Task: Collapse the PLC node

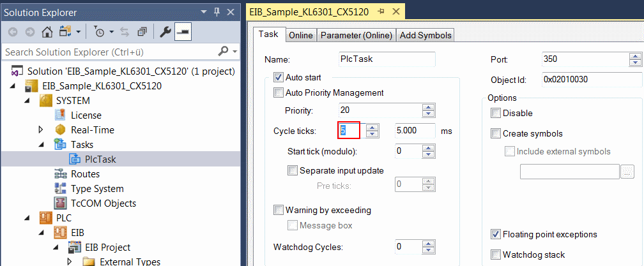Action: tap(26, 218)
